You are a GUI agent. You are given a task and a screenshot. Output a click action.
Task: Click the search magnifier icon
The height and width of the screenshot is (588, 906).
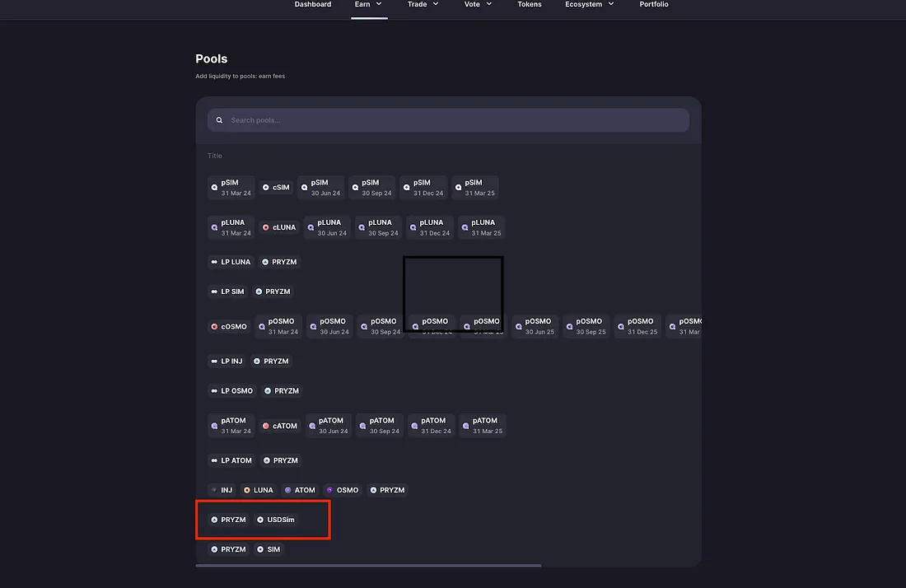click(x=220, y=120)
